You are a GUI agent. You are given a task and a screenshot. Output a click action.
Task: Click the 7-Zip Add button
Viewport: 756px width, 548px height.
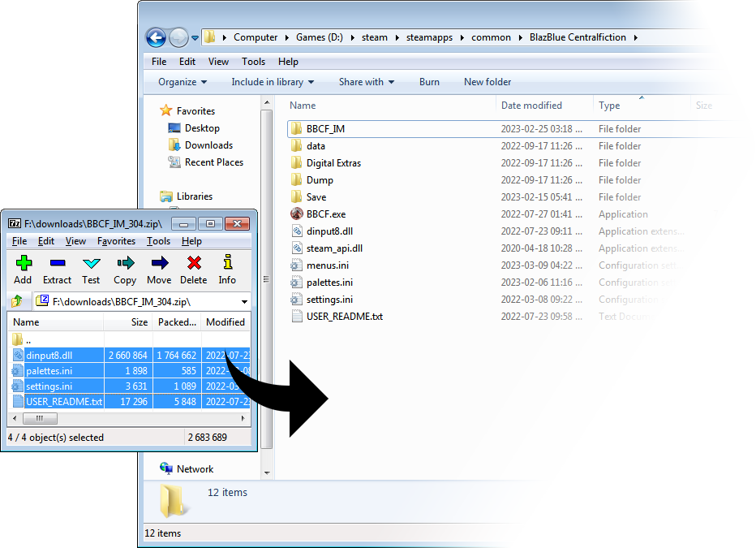click(x=24, y=270)
